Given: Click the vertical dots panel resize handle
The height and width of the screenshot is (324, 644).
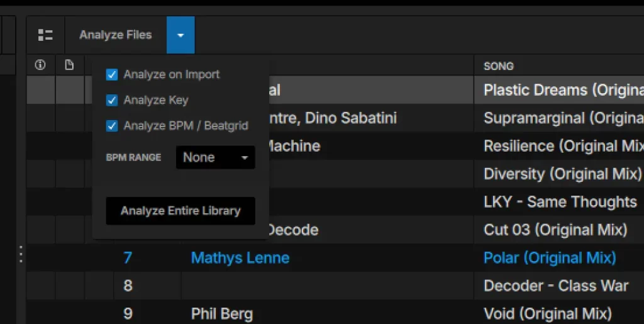Looking at the screenshot, I should (x=20, y=254).
